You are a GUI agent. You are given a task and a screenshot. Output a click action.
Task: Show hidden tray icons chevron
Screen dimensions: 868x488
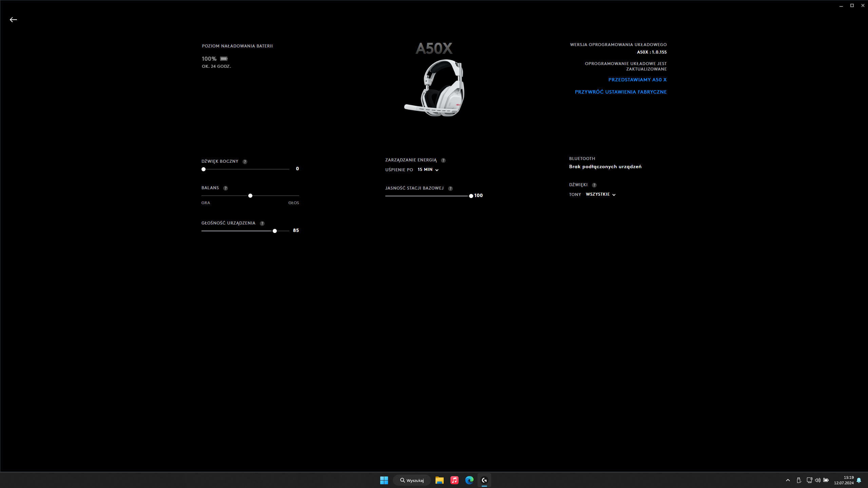click(788, 480)
